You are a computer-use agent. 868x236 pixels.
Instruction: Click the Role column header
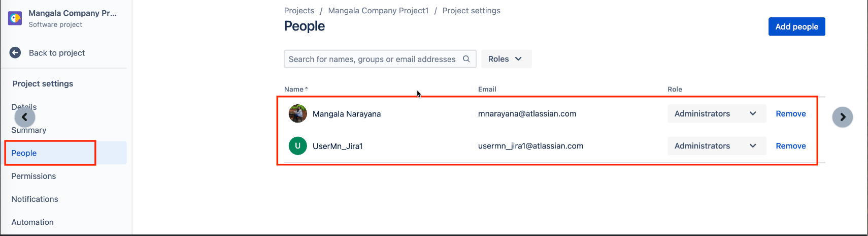click(x=675, y=89)
